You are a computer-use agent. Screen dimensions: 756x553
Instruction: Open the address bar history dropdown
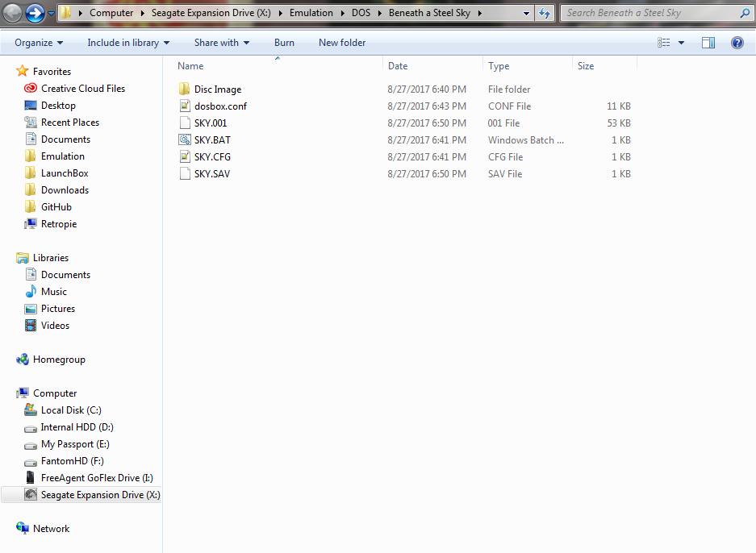(x=527, y=14)
